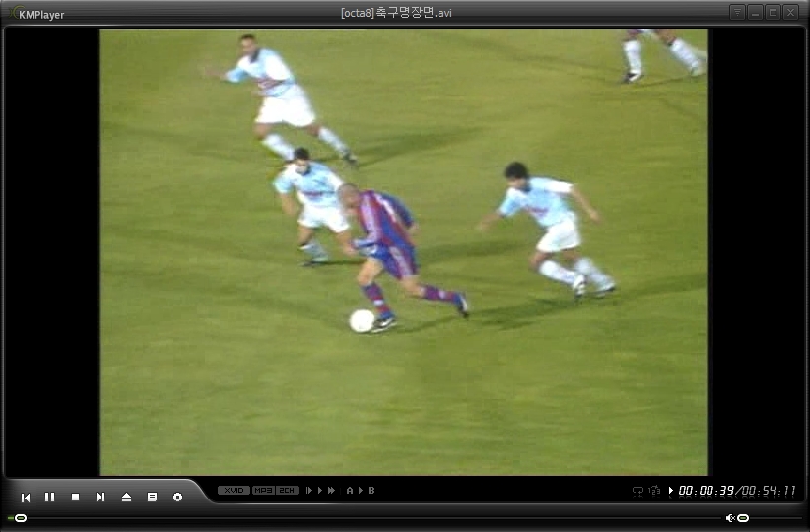Image resolution: width=810 pixels, height=532 pixels.
Task: Stop the video playback
Action: (75, 498)
